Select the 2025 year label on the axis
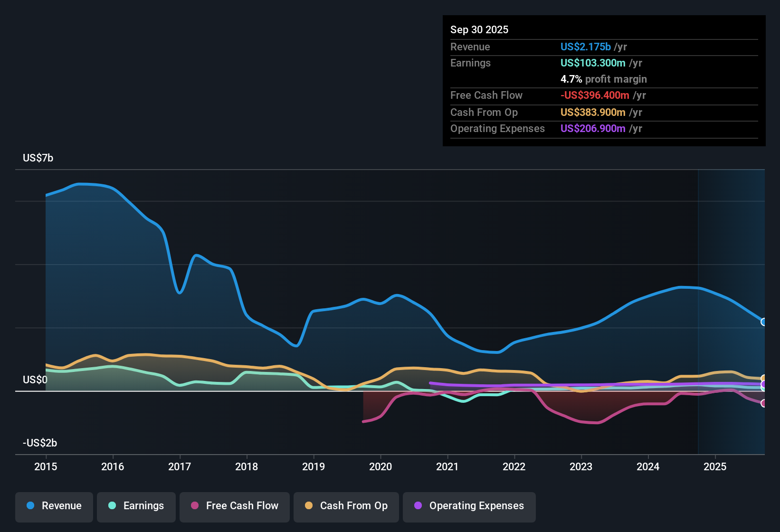 (x=715, y=467)
